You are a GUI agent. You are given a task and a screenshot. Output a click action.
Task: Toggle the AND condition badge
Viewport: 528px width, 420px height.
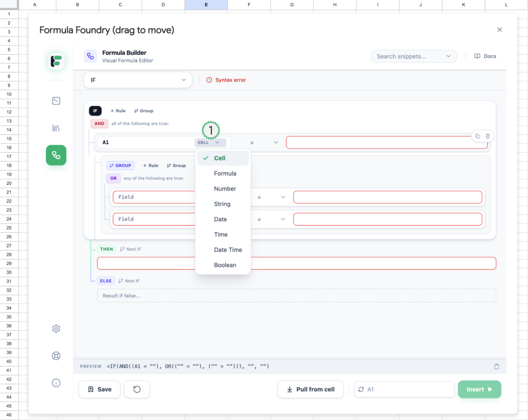point(100,124)
